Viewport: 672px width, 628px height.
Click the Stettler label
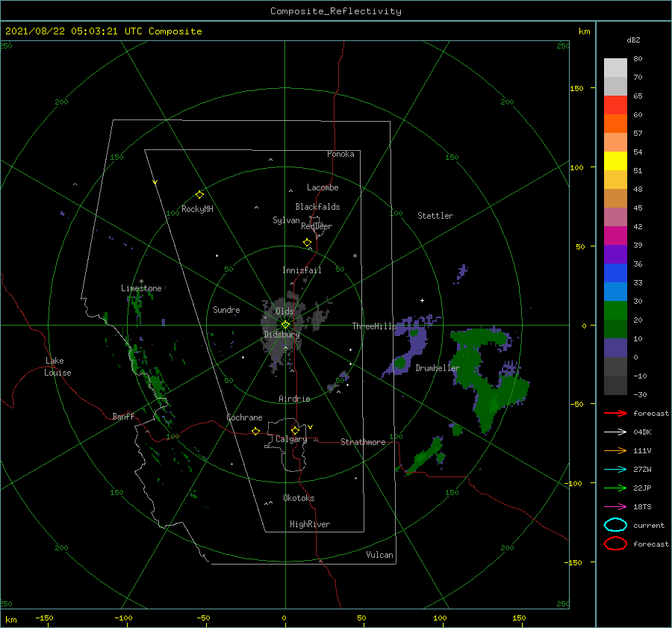(x=435, y=216)
